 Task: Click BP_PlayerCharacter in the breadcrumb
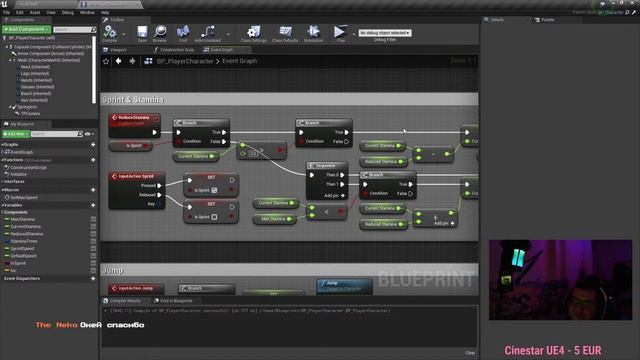(x=185, y=61)
